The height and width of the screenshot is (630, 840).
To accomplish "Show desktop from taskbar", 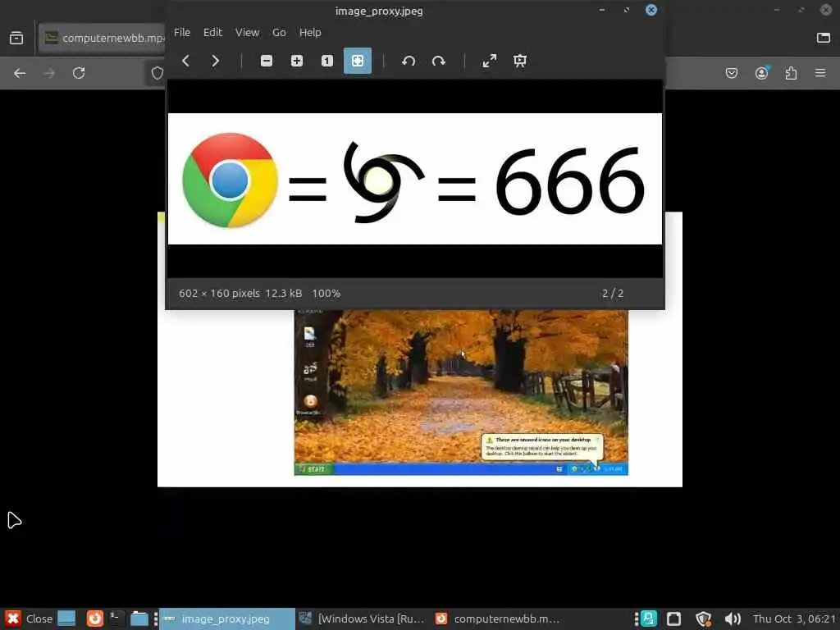I will (66, 619).
